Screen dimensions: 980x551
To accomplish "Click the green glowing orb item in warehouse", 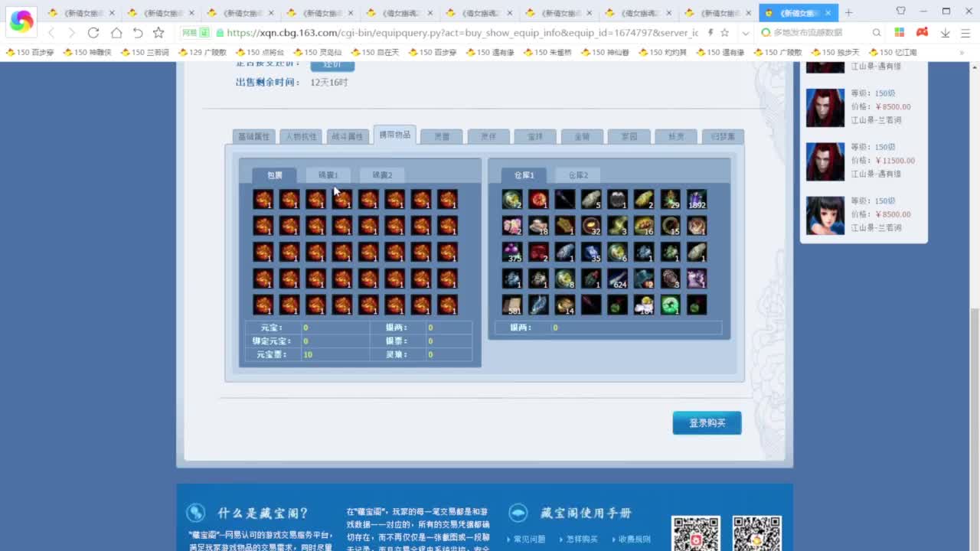I will (x=671, y=305).
